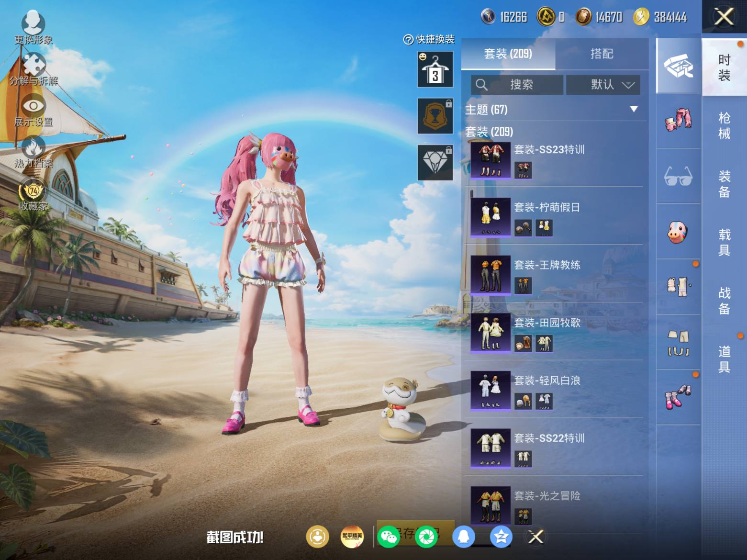Select the glasses category icon

pyautogui.click(x=678, y=176)
